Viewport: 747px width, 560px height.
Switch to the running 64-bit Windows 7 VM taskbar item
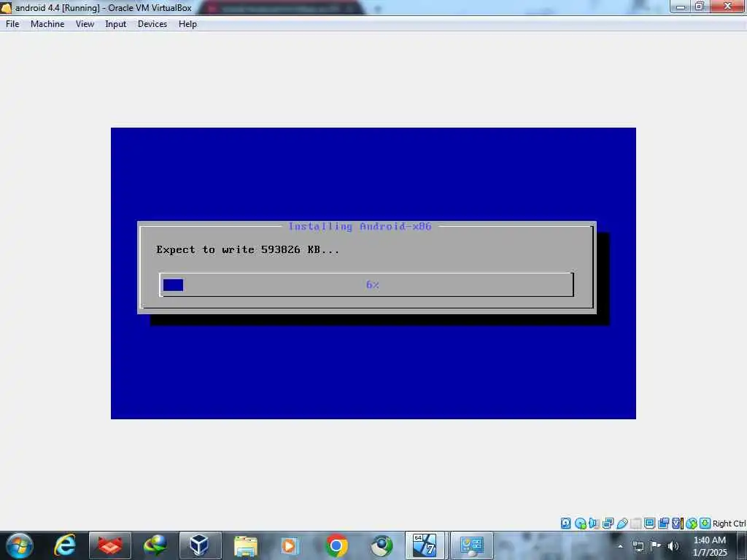(425, 545)
